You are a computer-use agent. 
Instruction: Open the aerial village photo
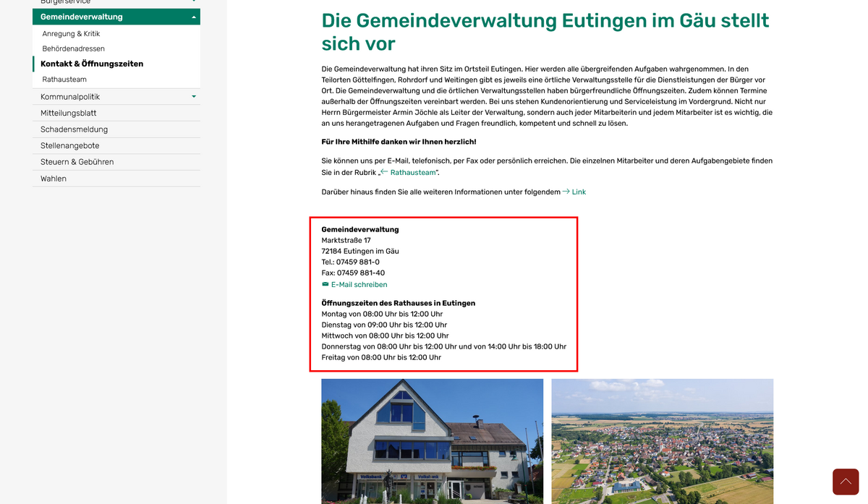pos(663,441)
